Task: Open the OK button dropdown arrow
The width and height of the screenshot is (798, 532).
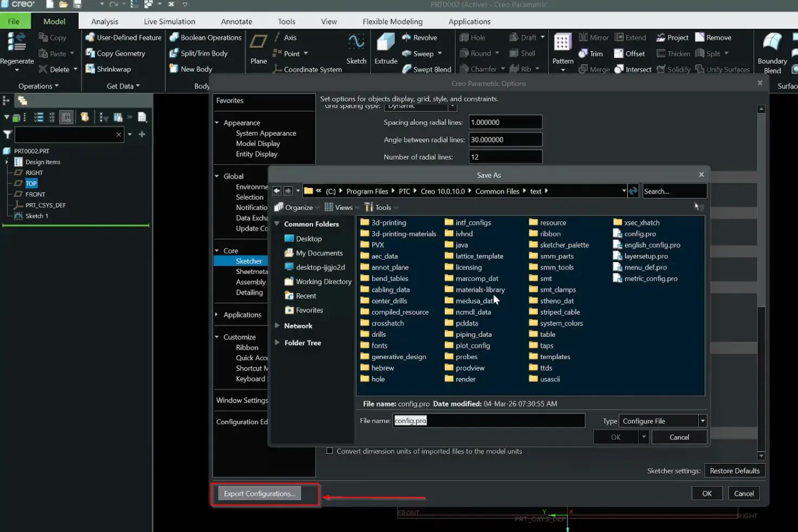Action: (x=643, y=437)
